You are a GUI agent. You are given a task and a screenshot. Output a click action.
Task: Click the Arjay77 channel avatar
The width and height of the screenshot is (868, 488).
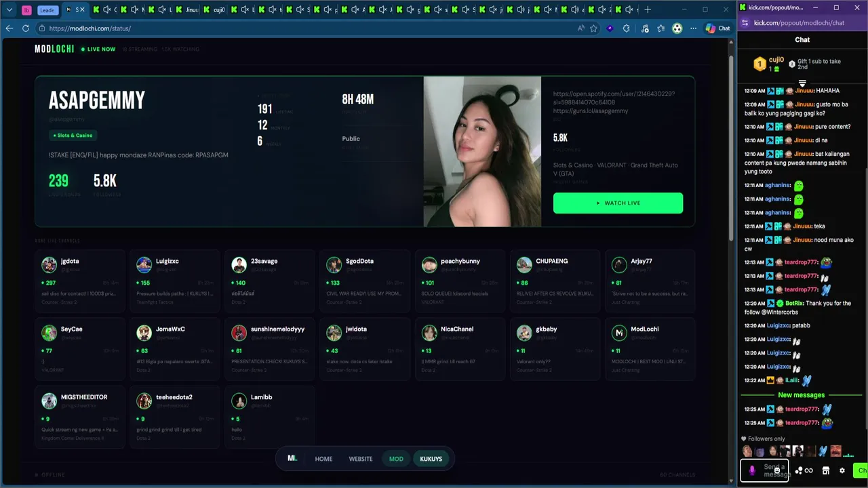tap(618, 264)
